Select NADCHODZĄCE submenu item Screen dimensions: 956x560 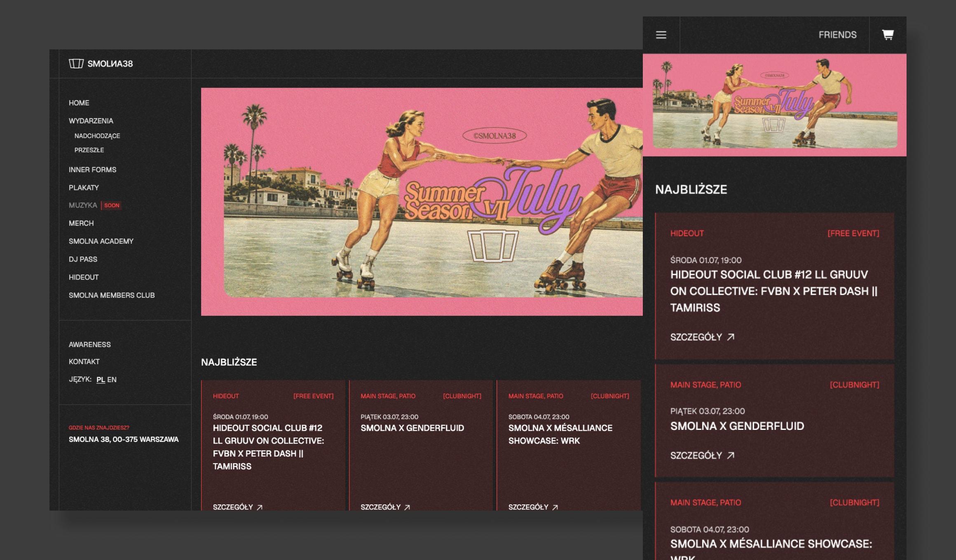97,136
